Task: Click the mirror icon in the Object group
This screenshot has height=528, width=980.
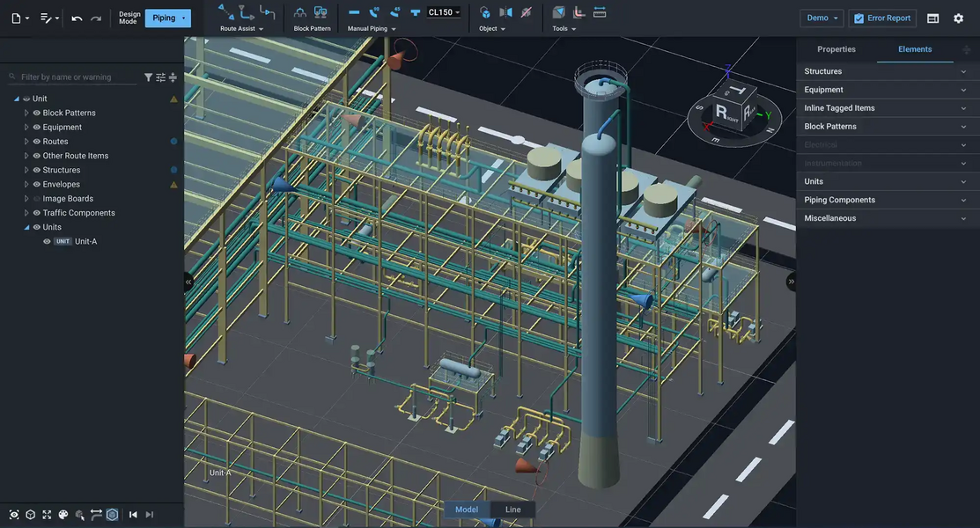Action: 506,11
